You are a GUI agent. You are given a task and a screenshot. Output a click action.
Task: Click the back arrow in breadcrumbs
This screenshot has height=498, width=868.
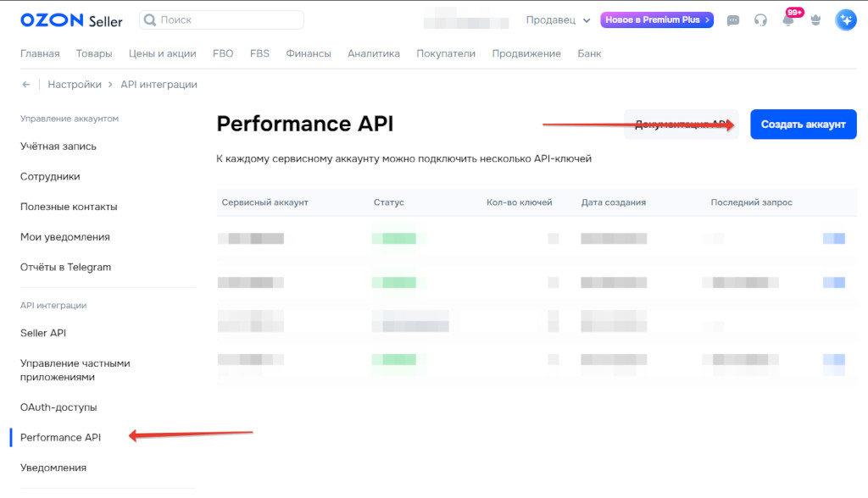(26, 85)
